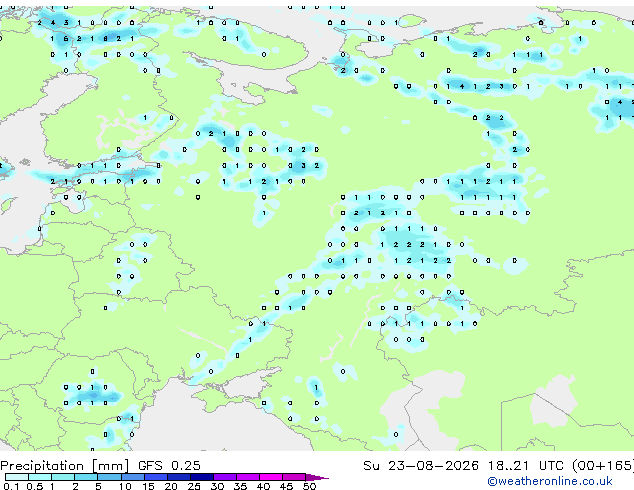
Task: Click the "Su 23-08-2026" date text
Action: pyautogui.click(x=421, y=466)
